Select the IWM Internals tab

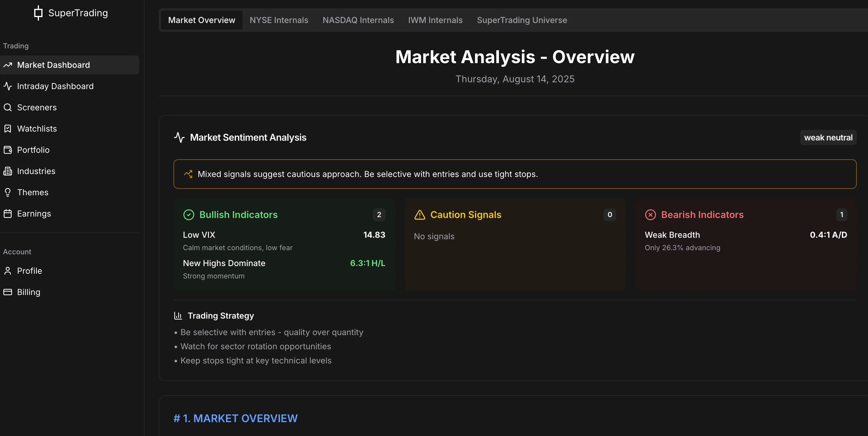[x=435, y=20]
